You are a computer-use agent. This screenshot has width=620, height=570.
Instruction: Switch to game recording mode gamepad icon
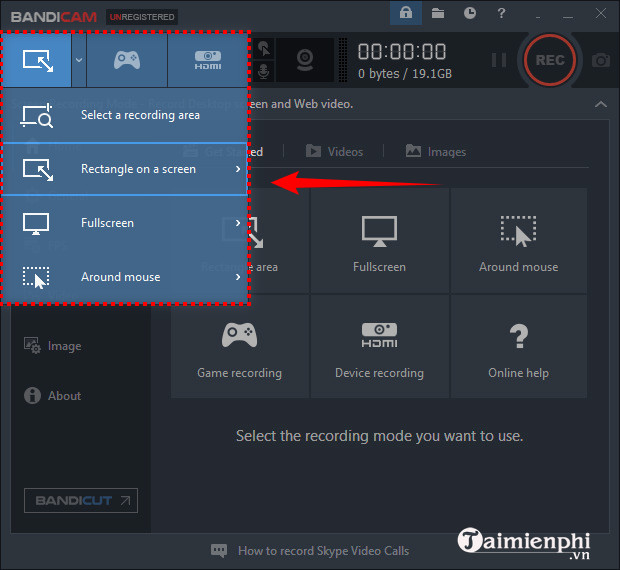click(x=127, y=60)
